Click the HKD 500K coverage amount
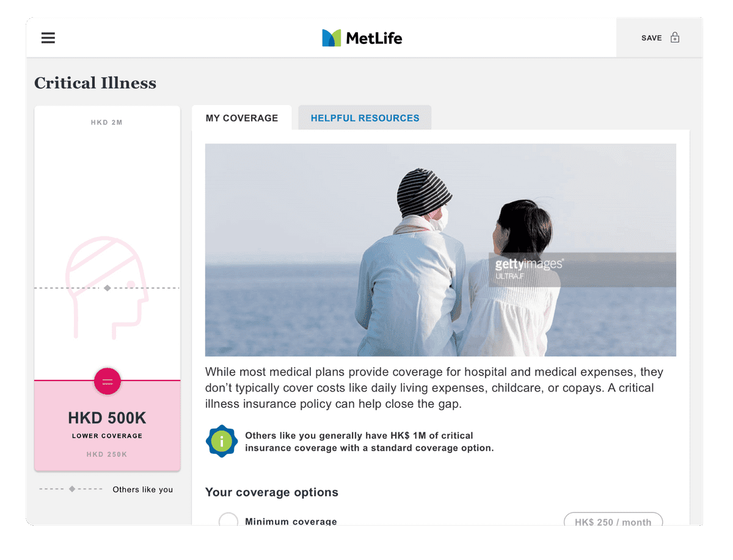 [107, 418]
